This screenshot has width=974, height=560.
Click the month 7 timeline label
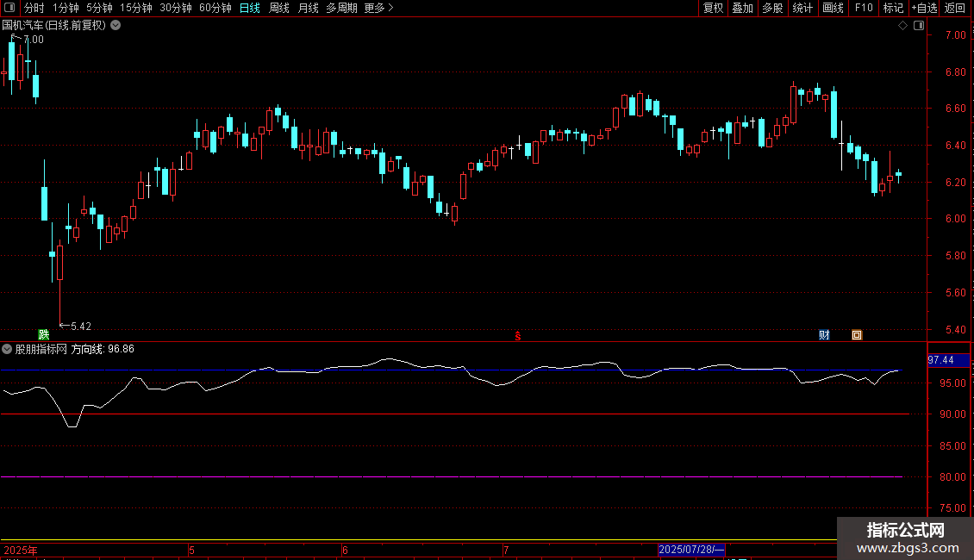(506, 550)
